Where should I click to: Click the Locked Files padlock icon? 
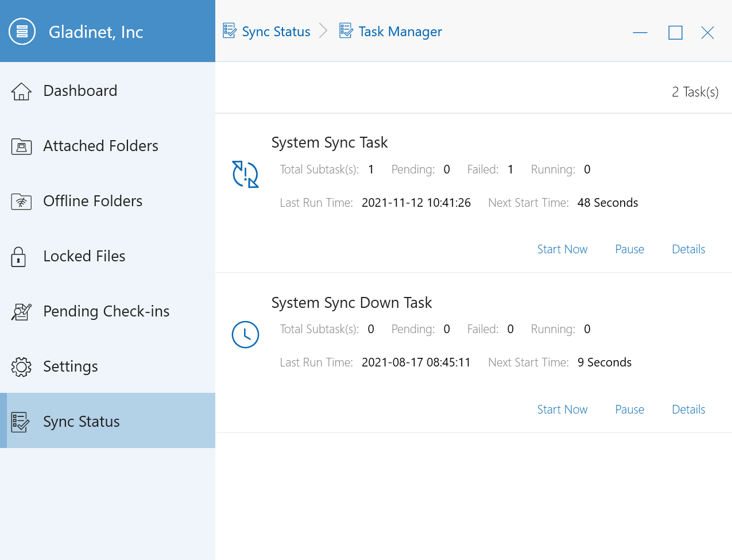click(18, 257)
